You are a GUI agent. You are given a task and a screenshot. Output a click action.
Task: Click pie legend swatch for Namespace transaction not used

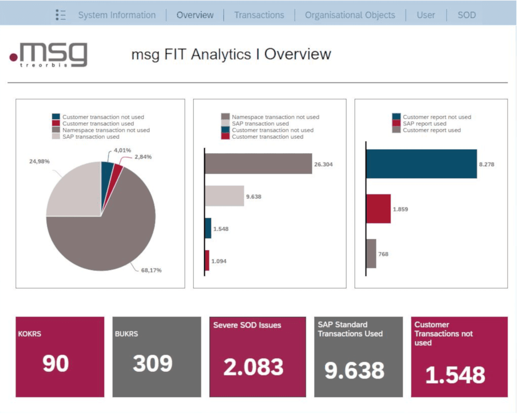[56, 130]
